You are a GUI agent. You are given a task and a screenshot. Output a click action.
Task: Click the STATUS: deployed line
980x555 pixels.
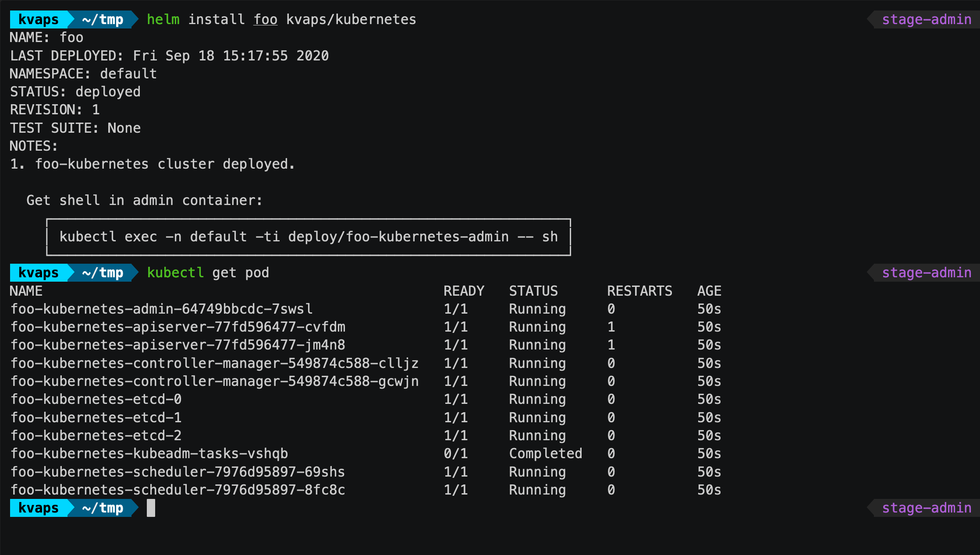pos(75,92)
